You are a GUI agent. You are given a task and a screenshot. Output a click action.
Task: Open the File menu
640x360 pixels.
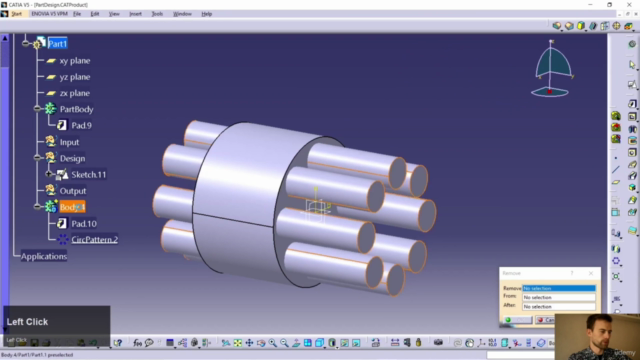pos(77,14)
